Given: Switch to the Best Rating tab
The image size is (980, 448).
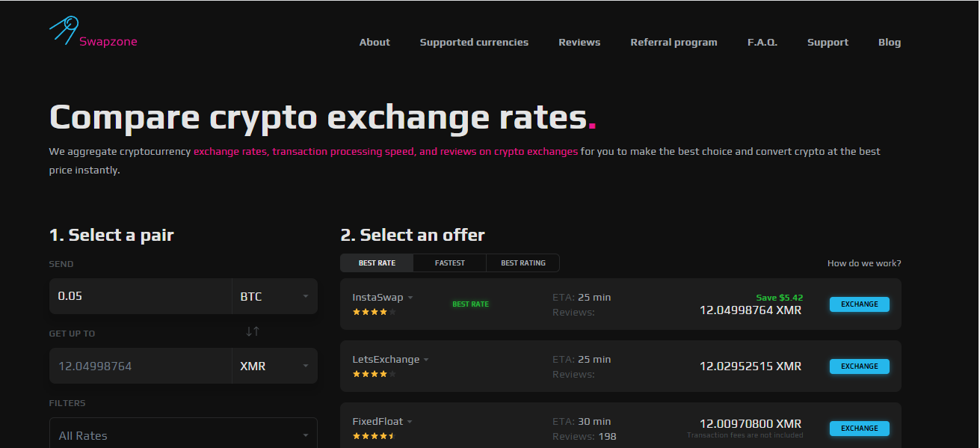Looking at the screenshot, I should [x=523, y=263].
